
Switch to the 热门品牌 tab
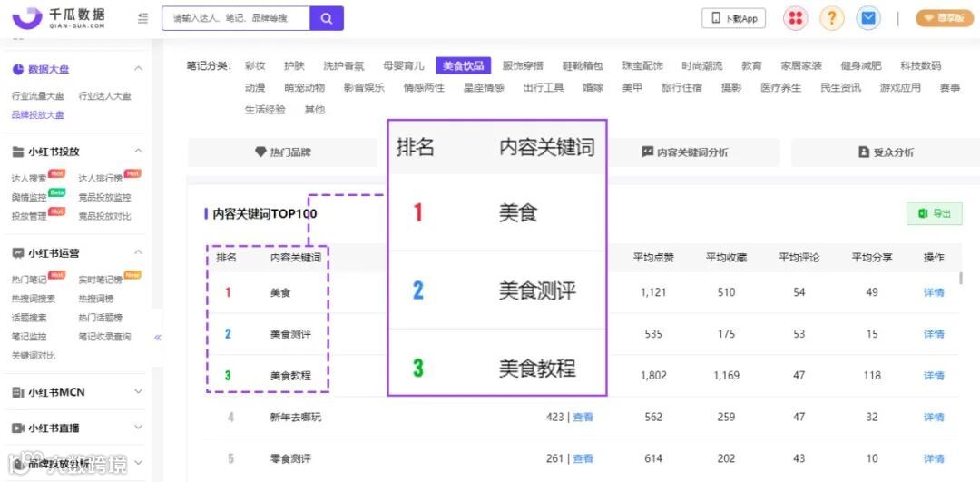(x=282, y=152)
